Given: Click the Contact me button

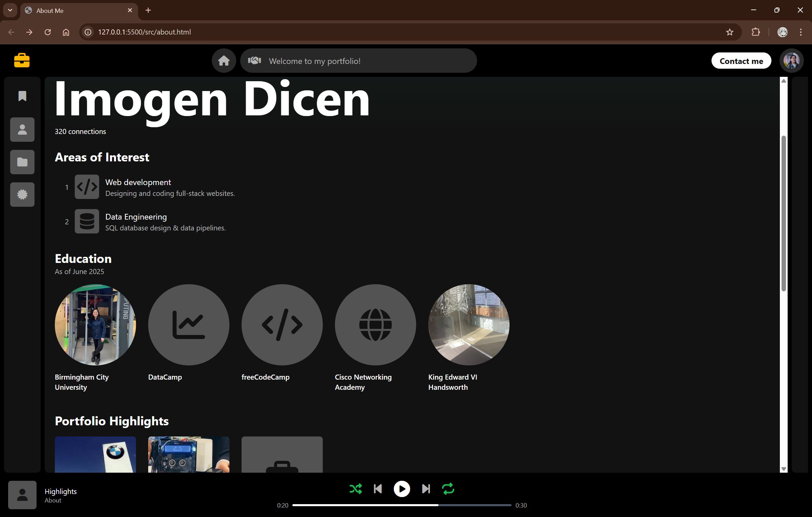Looking at the screenshot, I should (x=741, y=61).
